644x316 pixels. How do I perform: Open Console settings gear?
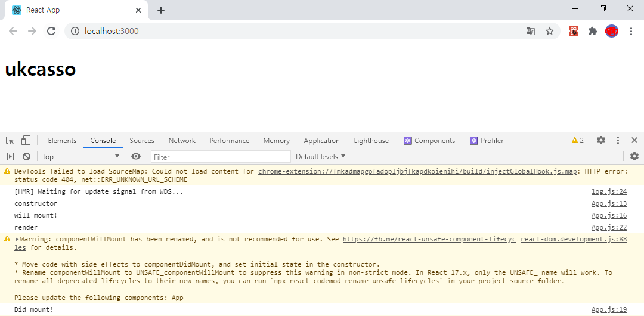point(634,156)
